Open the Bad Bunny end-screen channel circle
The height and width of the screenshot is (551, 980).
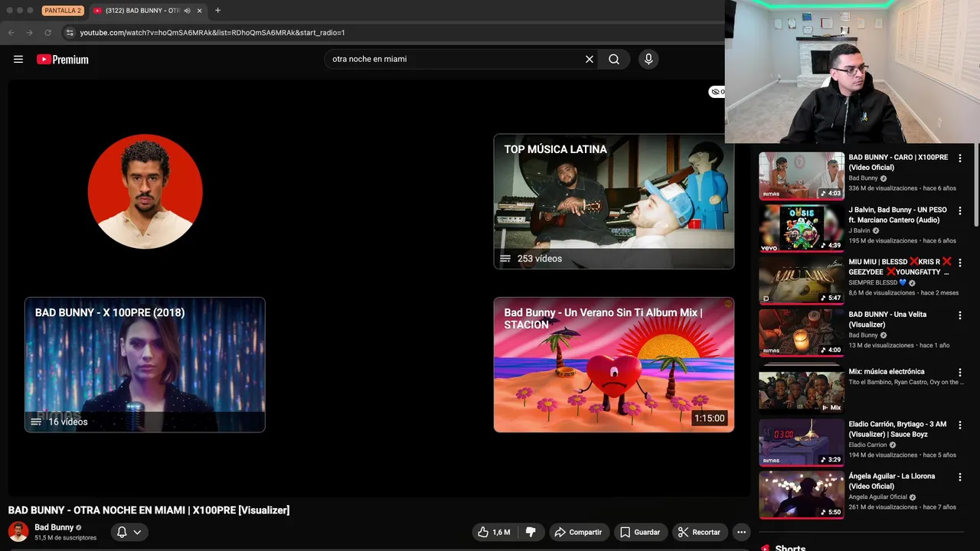[145, 191]
